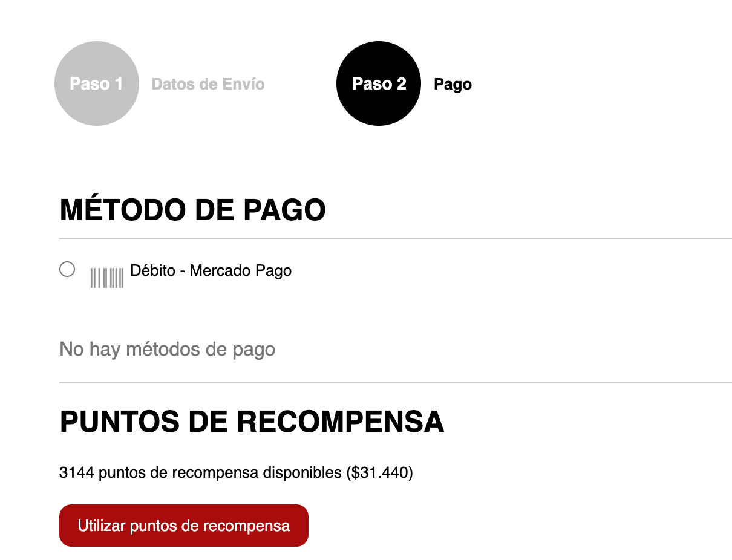The height and width of the screenshot is (560, 732).
Task: Click Utilizar puntos de recompensa button
Action: (x=184, y=526)
